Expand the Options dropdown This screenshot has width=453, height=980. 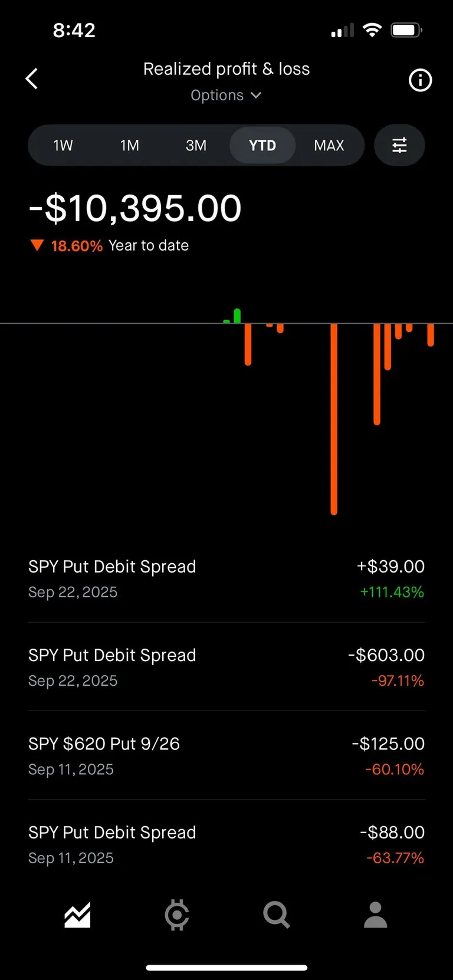click(x=218, y=96)
